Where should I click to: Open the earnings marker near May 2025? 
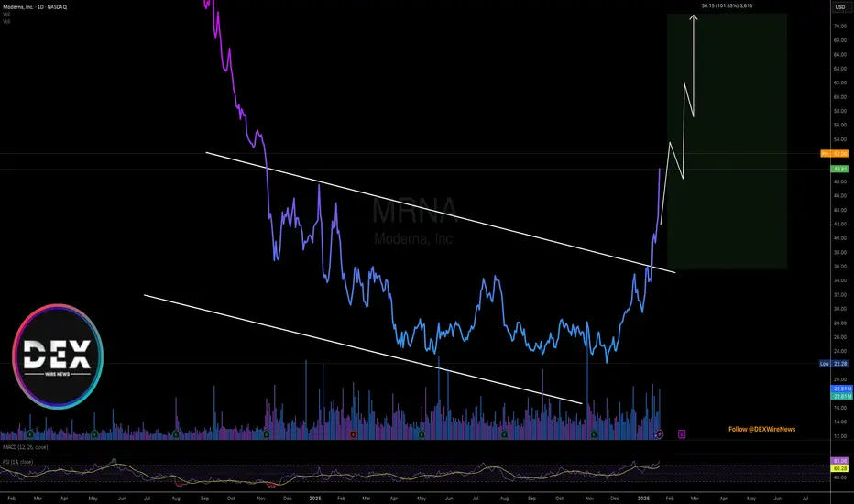(422, 434)
